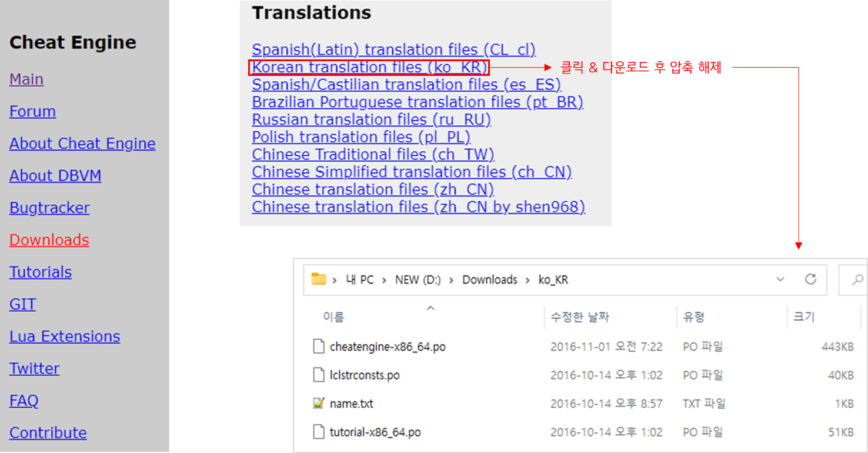Select the name.txt file name
Viewport: 868px width, 453px height.
coord(352,404)
